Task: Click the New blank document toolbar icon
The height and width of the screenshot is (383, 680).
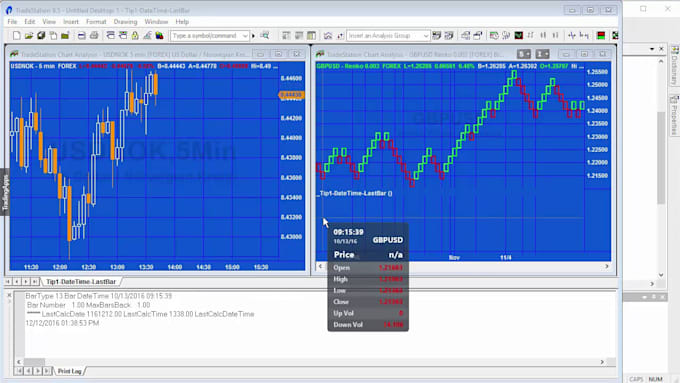Action: point(16,36)
